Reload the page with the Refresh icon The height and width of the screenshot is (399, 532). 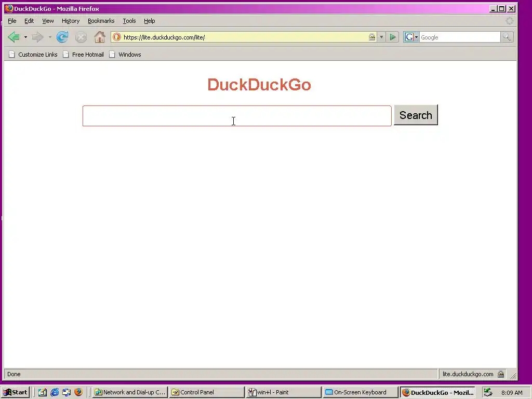62,37
